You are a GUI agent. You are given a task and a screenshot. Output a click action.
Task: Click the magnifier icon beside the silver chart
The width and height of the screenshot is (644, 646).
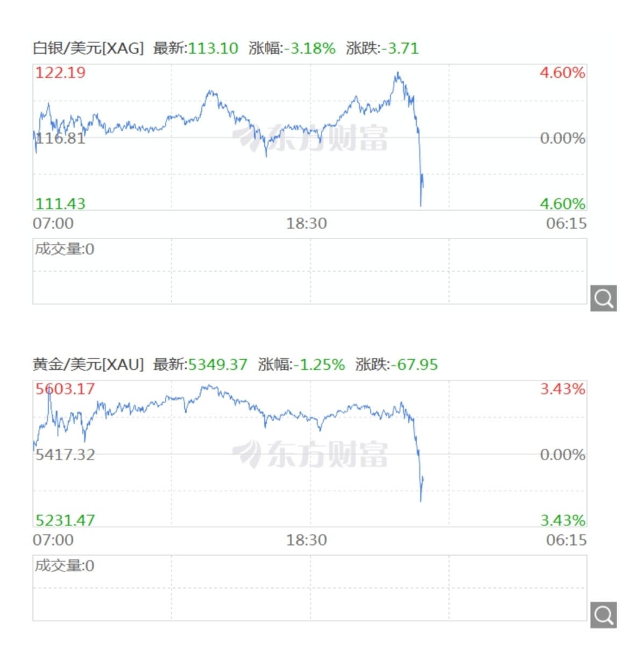pos(603,298)
